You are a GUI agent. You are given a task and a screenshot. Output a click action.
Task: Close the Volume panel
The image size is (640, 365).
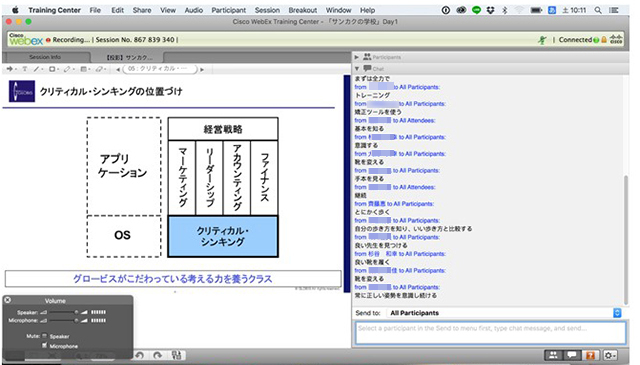[x=7, y=300]
